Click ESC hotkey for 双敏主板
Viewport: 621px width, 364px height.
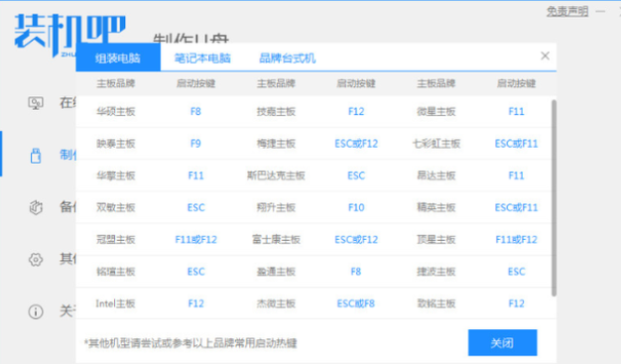(x=195, y=207)
